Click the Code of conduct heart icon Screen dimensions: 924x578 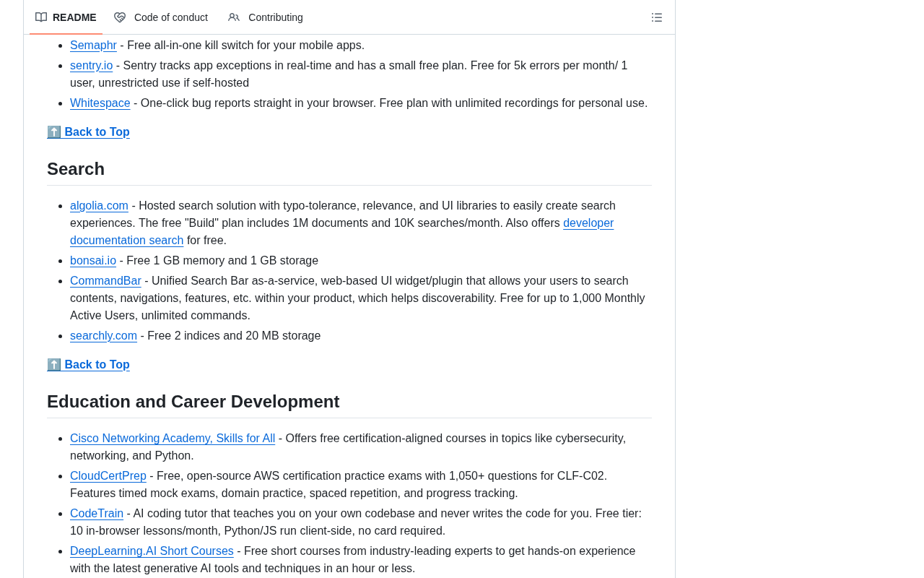pyautogui.click(x=120, y=17)
